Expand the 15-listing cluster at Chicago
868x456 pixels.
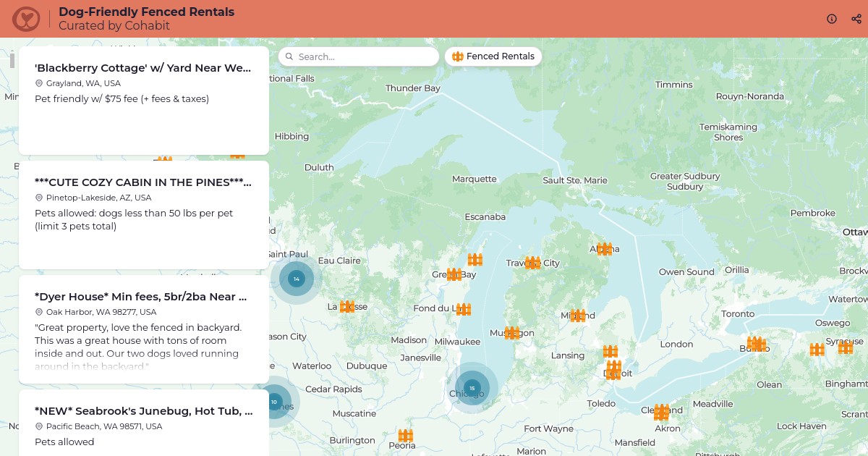472,388
